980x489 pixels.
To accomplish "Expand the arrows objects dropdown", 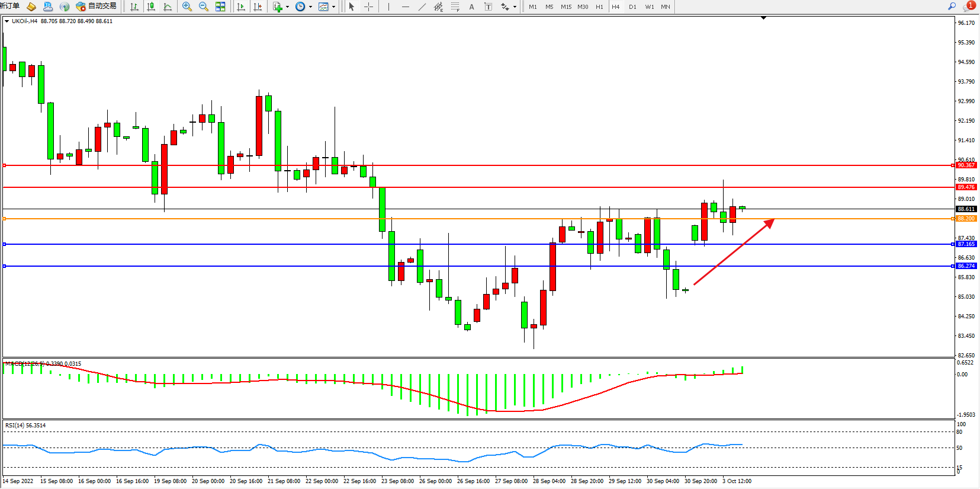I will (515, 7).
